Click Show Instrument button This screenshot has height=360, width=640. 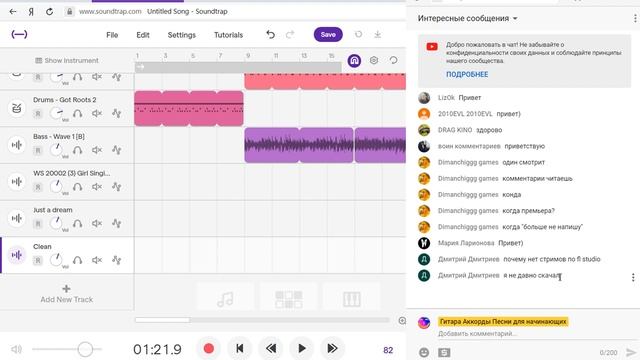(x=67, y=60)
